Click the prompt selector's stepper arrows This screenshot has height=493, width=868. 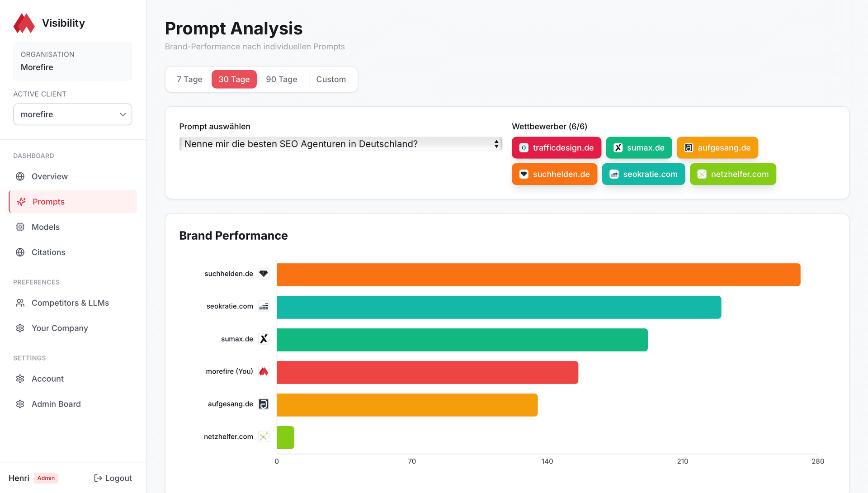pos(496,143)
